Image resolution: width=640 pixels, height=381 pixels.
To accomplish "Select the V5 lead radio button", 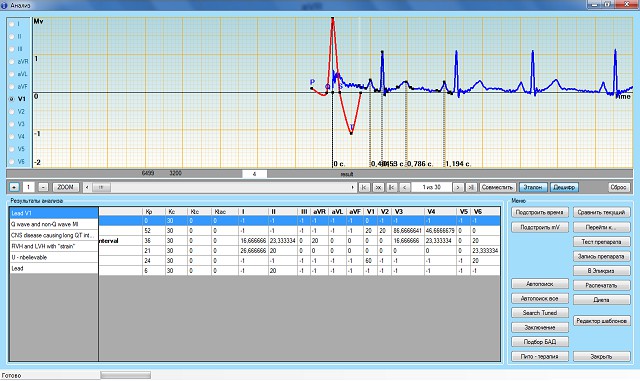I will point(12,149).
